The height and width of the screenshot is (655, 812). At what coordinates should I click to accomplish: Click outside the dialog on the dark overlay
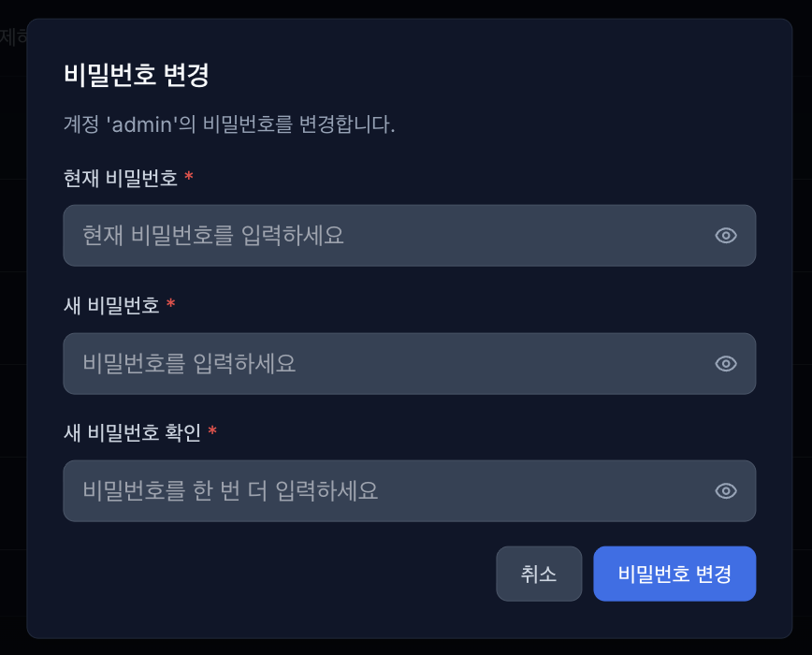coord(11,374)
